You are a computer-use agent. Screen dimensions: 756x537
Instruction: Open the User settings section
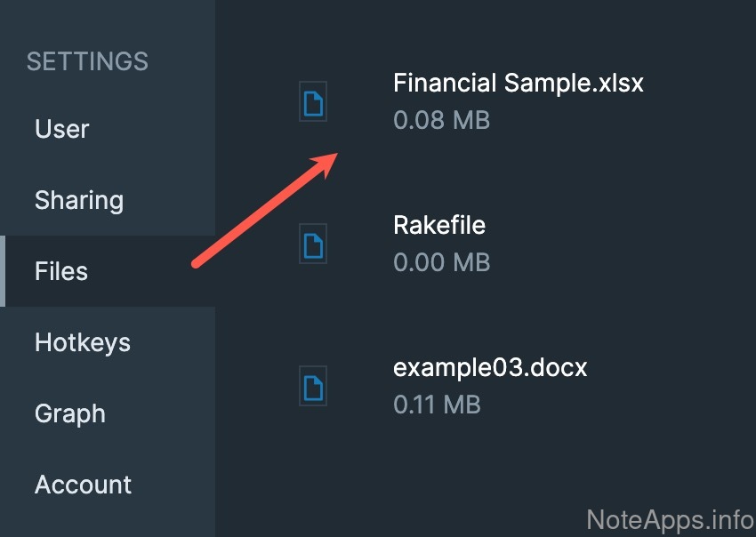click(62, 129)
